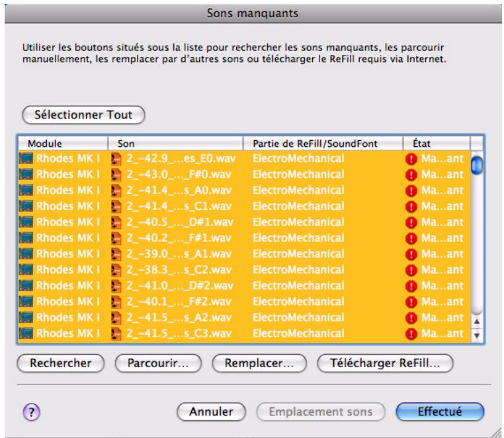Select the 2_-43.0_..._F#0.wav sound entry

[x=179, y=174]
